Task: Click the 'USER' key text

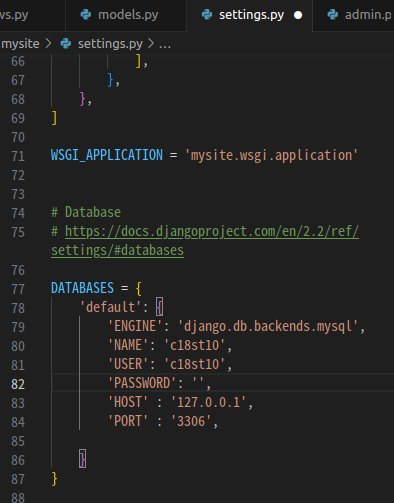Action: click(x=128, y=364)
